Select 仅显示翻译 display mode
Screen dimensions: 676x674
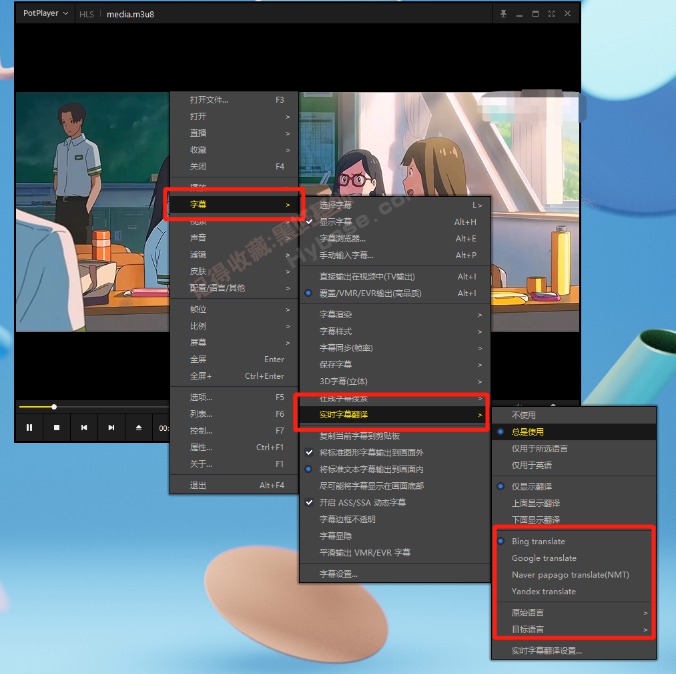[x=574, y=486]
